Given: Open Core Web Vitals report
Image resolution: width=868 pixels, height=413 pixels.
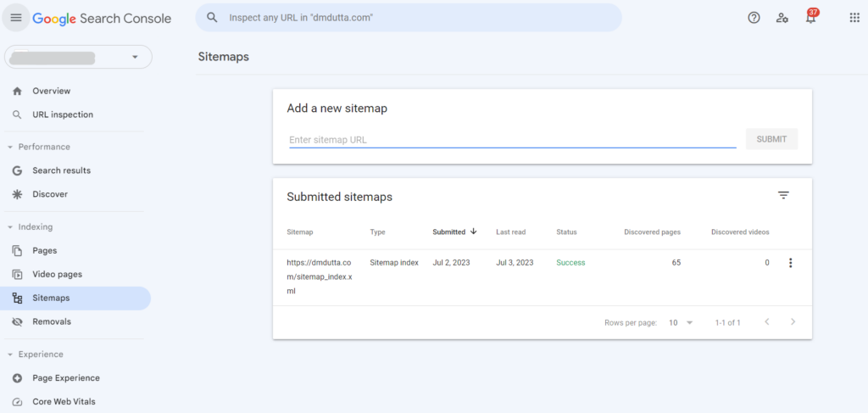Looking at the screenshot, I should pyautogui.click(x=64, y=402).
